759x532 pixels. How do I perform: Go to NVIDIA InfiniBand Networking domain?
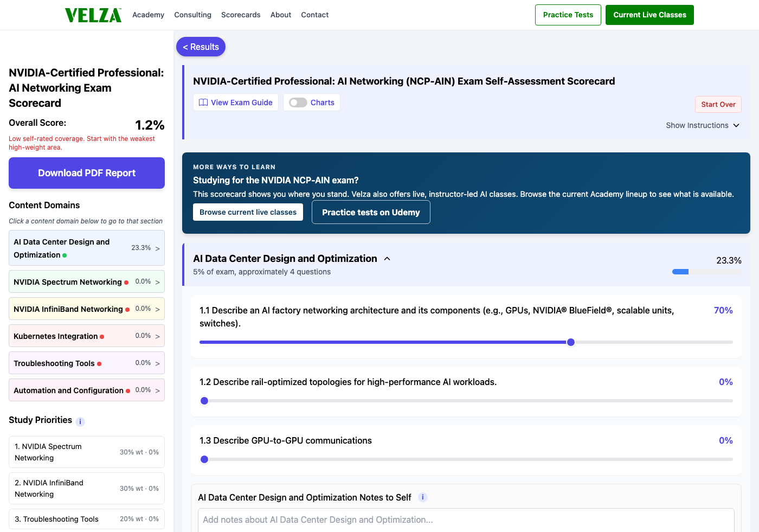[87, 309]
